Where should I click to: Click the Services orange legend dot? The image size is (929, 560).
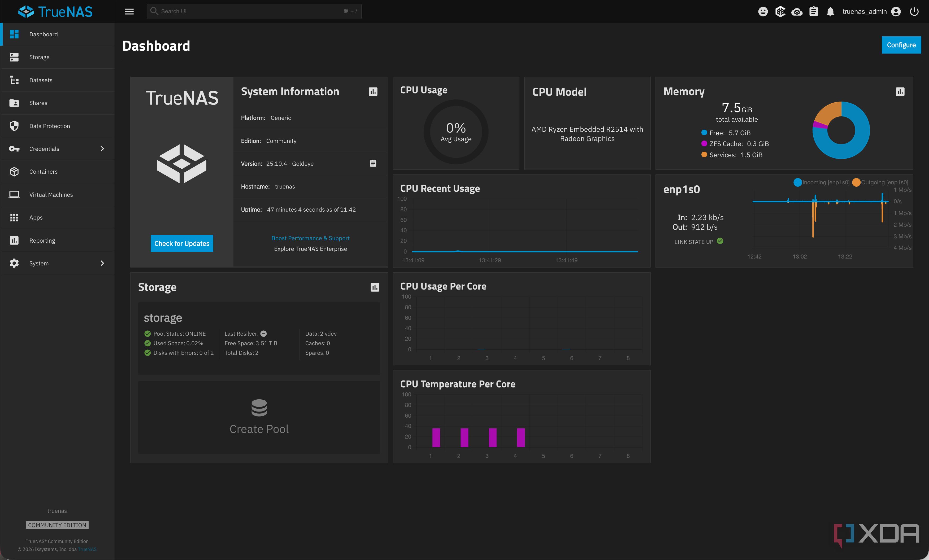(704, 155)
